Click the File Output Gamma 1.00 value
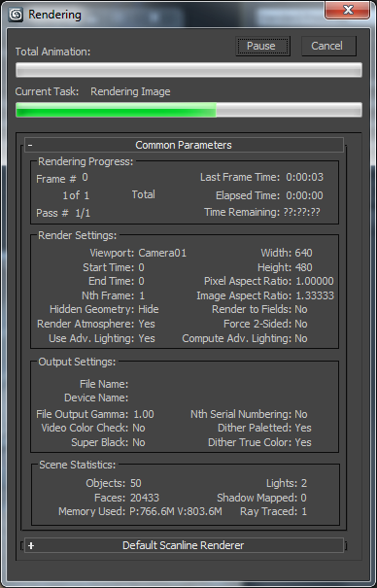 coord(144,414)
